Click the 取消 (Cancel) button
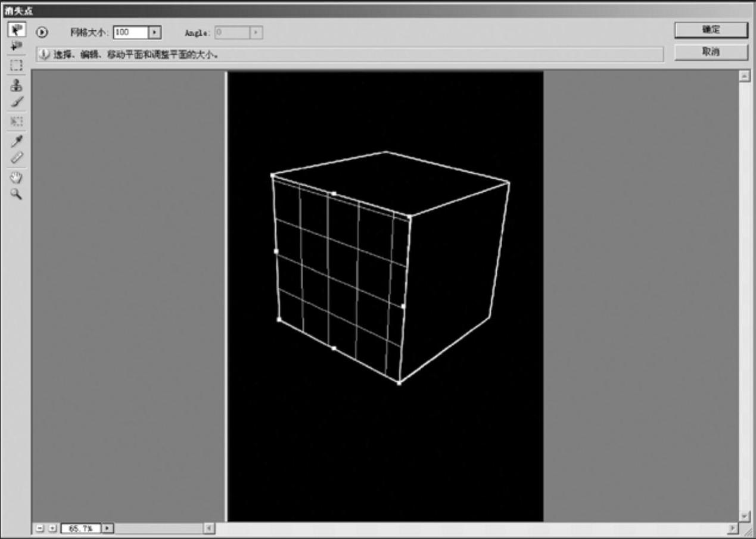 pyautogui.click(x=711, y=52)
